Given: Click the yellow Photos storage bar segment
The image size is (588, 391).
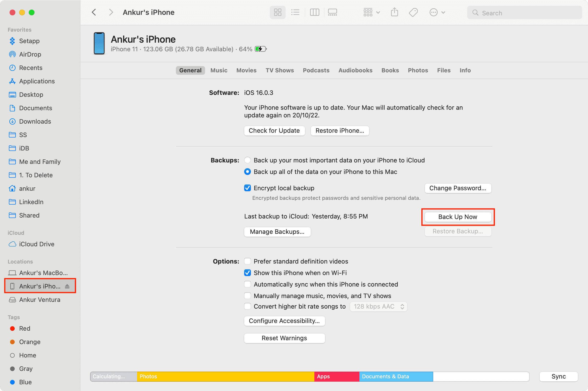Looking at the screenshot, I should pos(225,376).
